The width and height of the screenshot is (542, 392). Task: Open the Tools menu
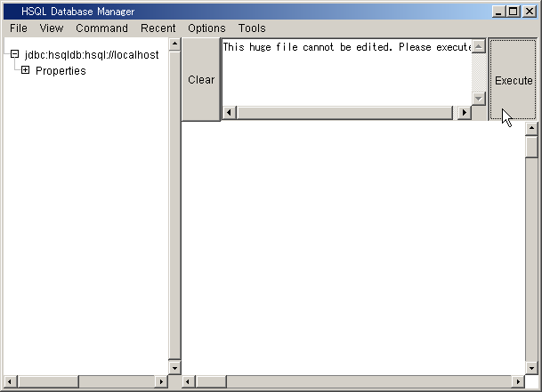[252, 28]
